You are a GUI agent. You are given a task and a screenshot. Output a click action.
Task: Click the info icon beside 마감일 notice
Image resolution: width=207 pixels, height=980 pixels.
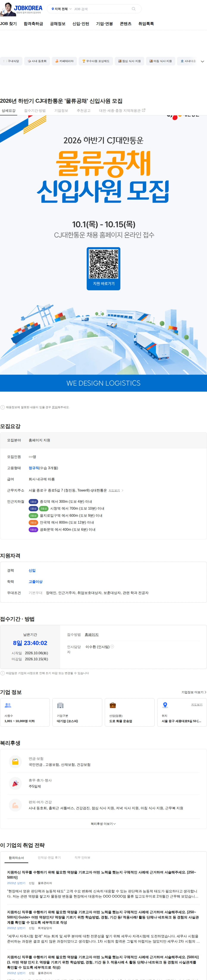(x=3, y=673)
